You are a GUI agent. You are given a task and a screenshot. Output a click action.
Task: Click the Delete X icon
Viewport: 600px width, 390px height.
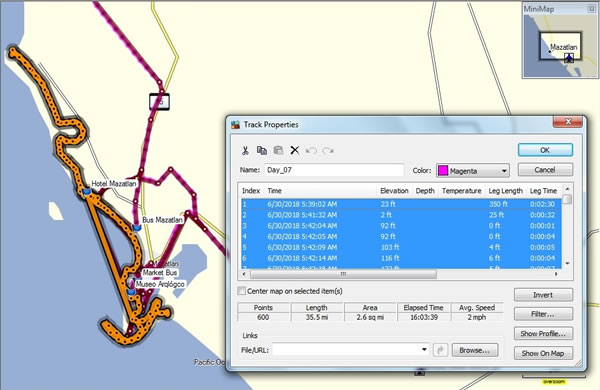[x=295, y=150]
